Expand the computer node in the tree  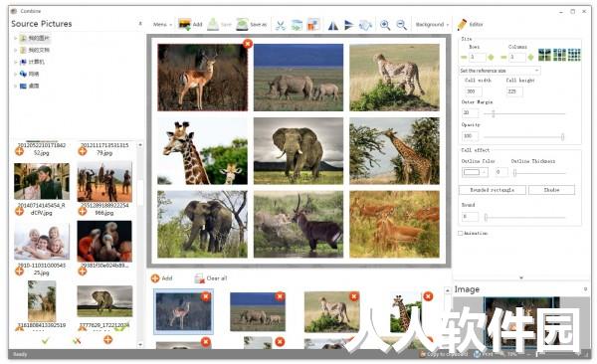16,62
